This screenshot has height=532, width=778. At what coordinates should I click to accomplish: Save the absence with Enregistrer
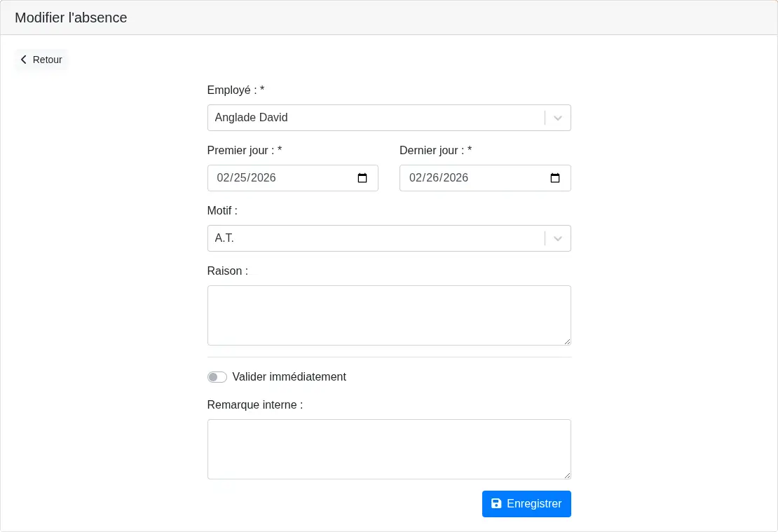[526, 504]
